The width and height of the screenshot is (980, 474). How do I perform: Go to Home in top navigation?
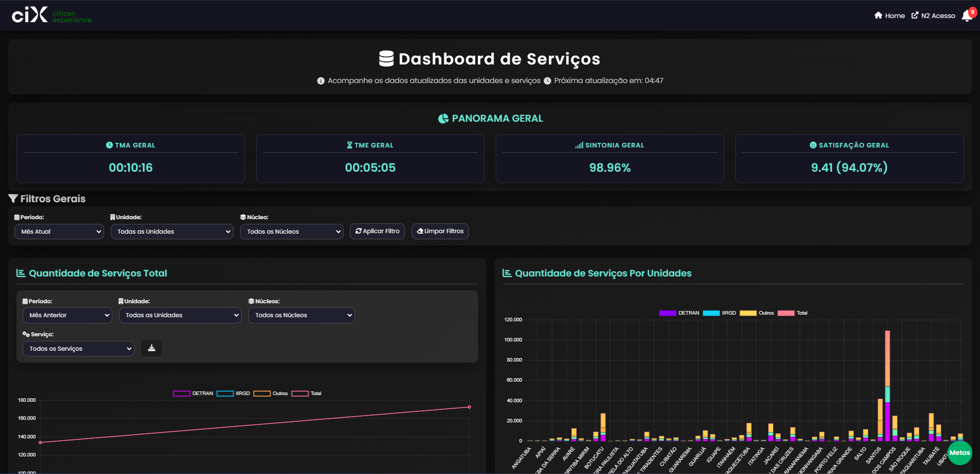[889, 16]
